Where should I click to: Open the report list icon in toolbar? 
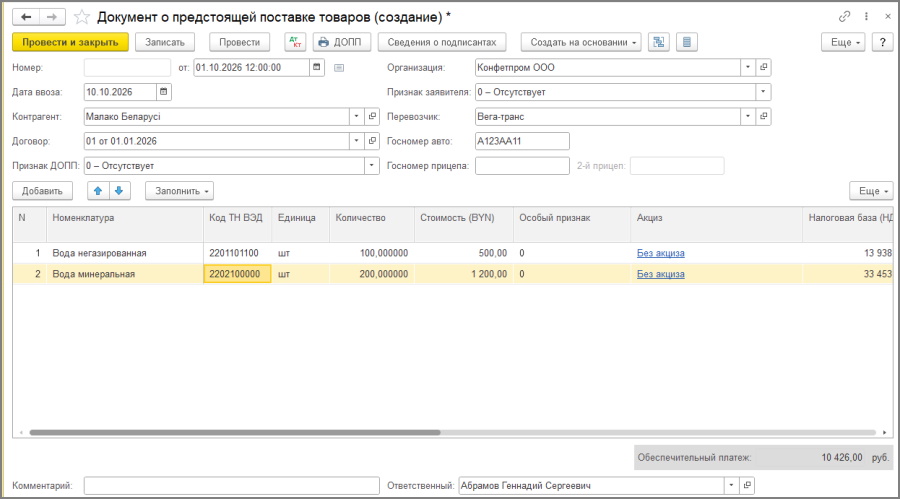[x=686, y=42]
